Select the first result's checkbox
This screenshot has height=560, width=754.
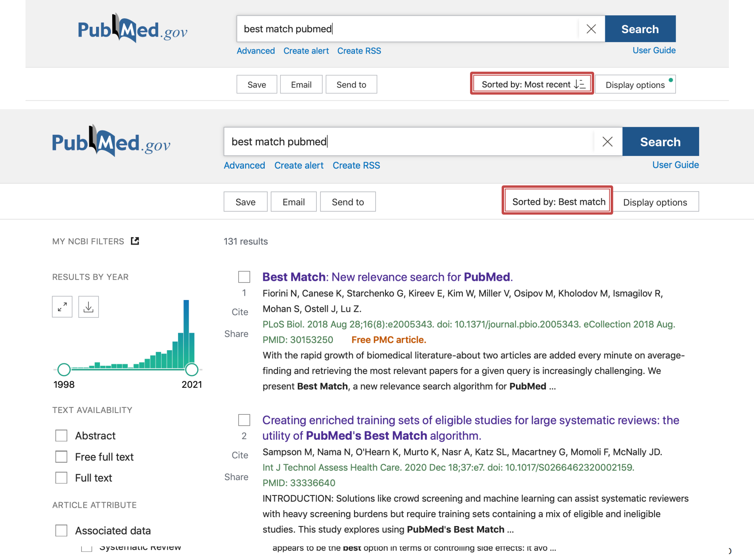(244, 277)
